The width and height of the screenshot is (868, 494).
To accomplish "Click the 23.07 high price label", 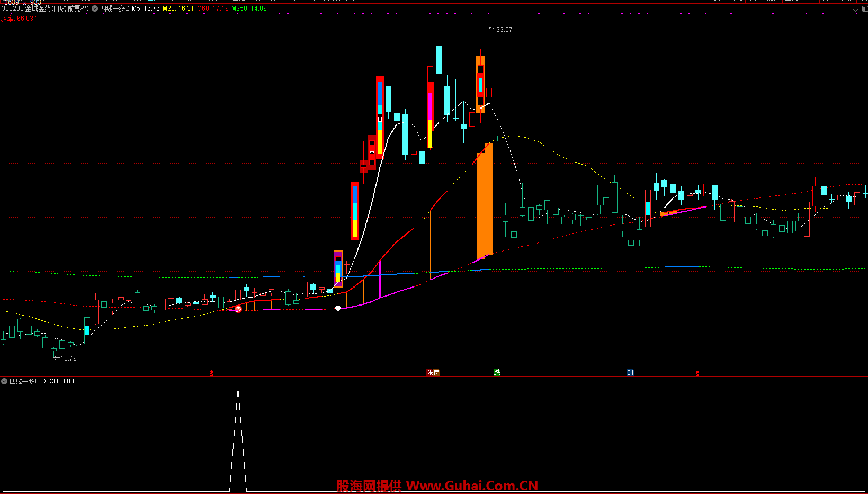I will (x=504, y=30).
